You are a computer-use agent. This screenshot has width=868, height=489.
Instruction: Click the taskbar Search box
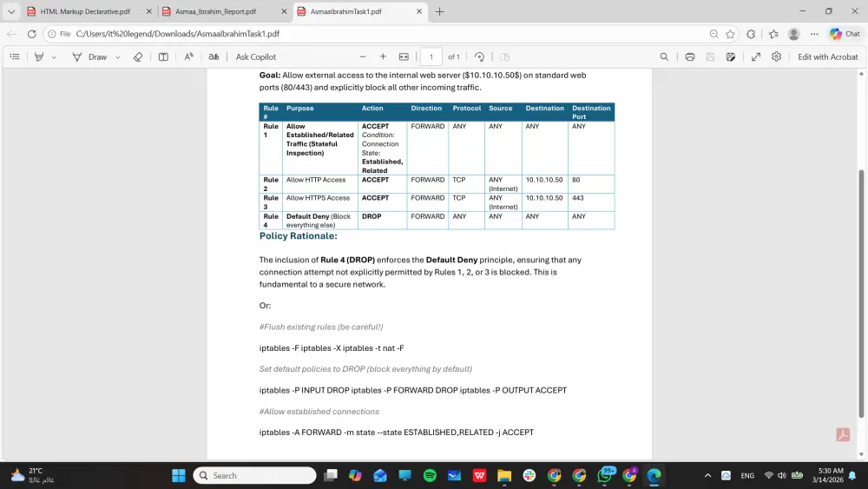coord(254,475)
